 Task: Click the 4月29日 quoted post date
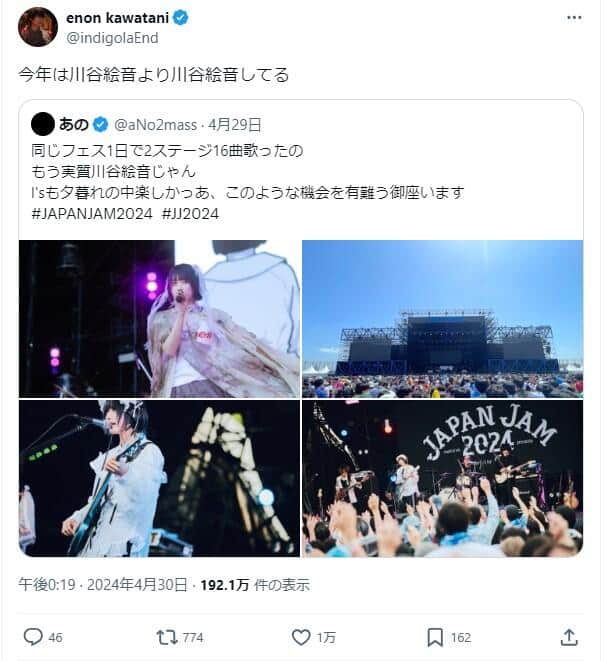pyautogui.click(x=235, y=125)
